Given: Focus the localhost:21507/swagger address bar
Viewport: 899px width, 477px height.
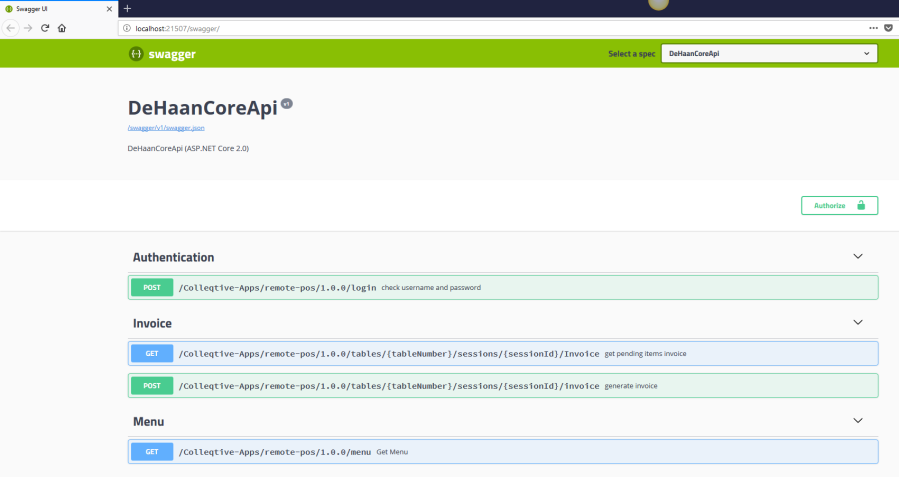Looking at the screenshot, I should [493, 28].
